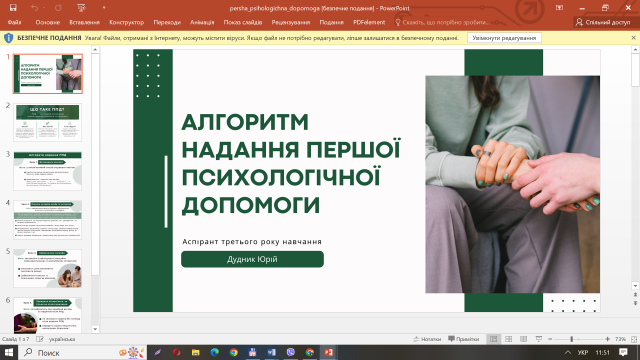Toggle the Нотатки notes pane

pos(427,339)
